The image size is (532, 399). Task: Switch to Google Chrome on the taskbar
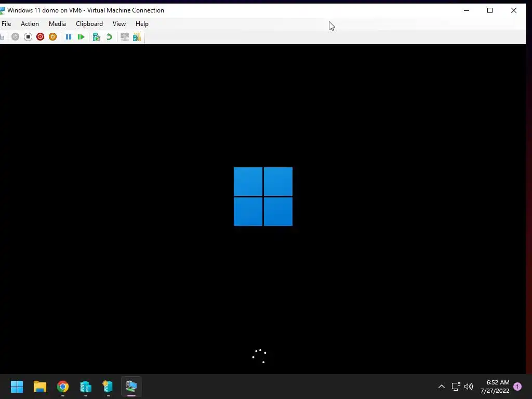click(x=63, y=387)
